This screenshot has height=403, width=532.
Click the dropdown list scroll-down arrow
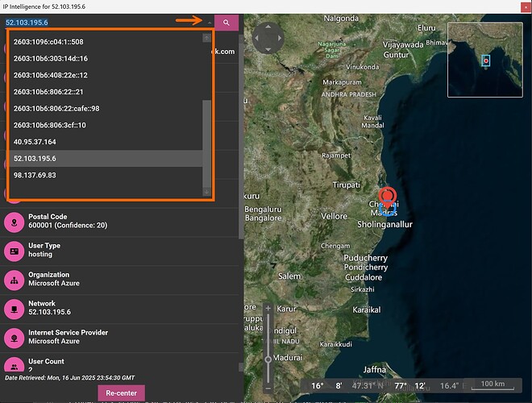tap(207, 192)
